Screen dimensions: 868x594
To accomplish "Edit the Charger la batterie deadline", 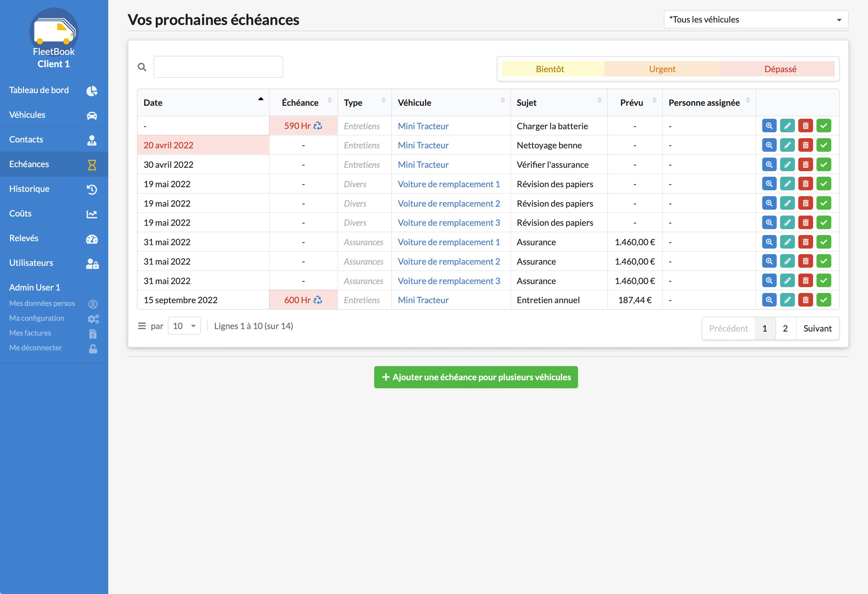I will coord(787,126).
